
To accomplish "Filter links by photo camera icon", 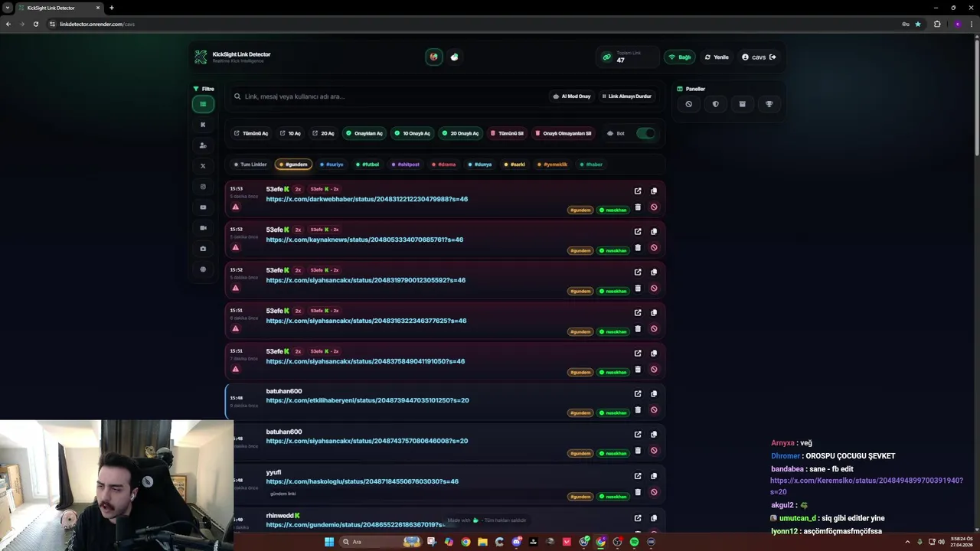I will pos(203,249).
